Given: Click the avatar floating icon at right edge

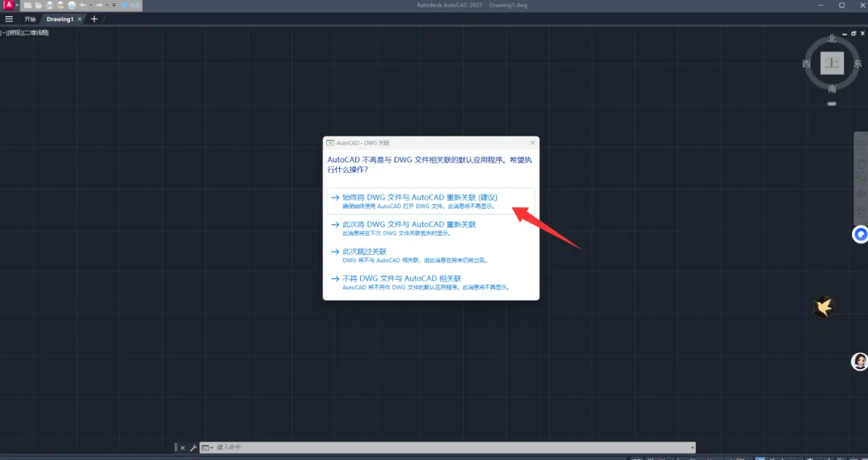Looking at the screenshot, I should point(859,361).
